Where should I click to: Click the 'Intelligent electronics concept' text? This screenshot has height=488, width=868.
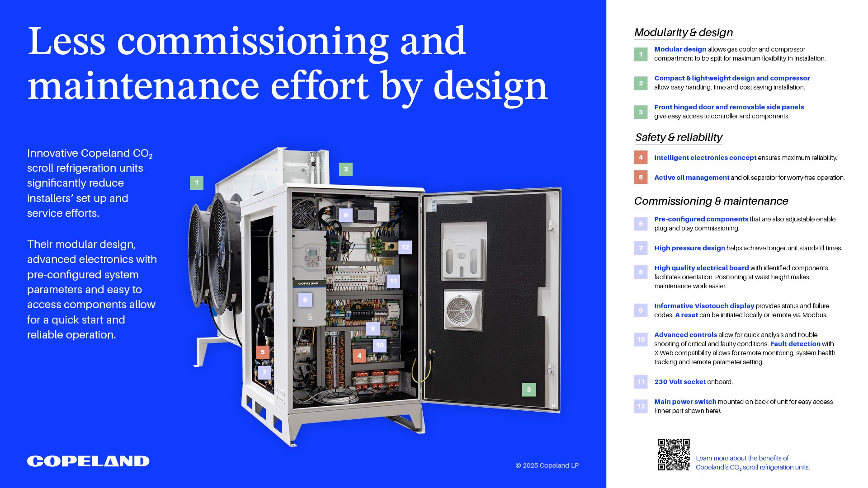coord(705,158)
